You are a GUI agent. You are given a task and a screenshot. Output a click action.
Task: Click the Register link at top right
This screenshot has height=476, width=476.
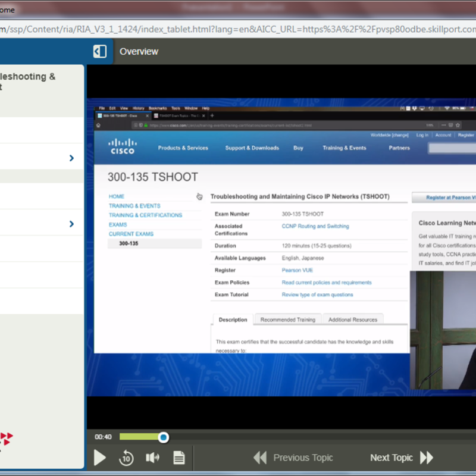(466, 135)
